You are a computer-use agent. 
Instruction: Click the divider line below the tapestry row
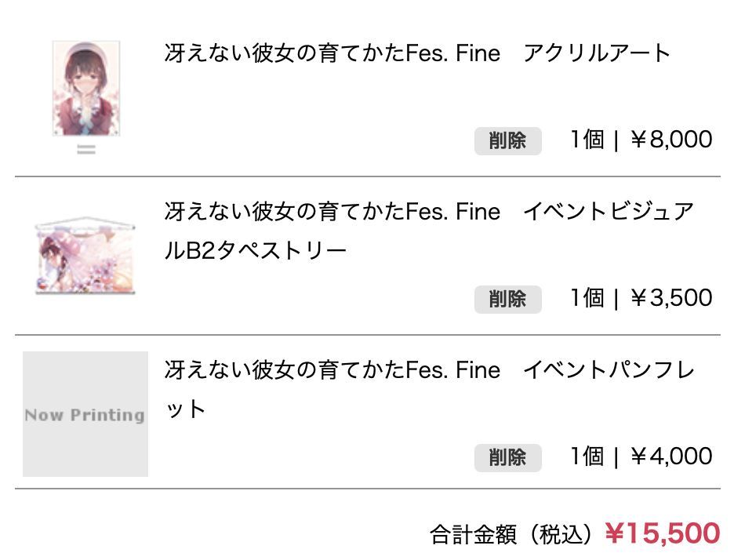pos(367,335)
